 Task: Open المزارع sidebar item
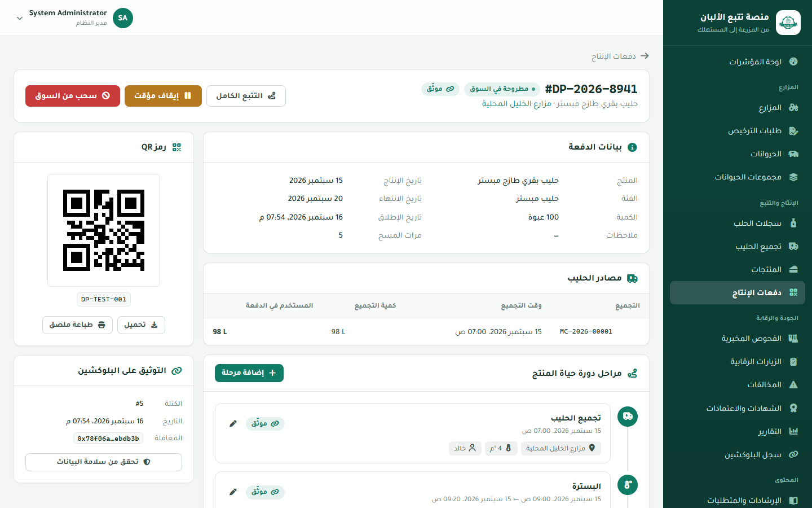pos(737,108)
